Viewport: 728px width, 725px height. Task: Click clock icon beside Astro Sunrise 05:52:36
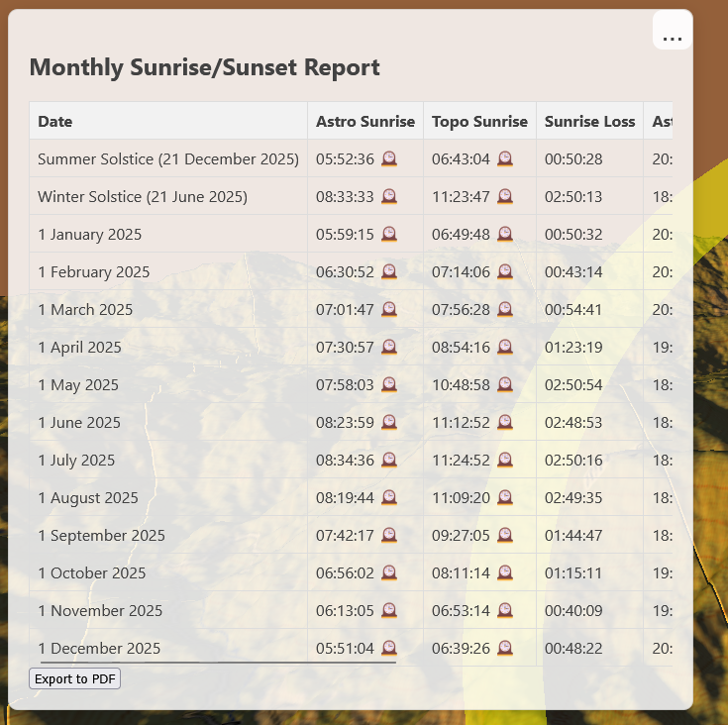pos(389,158)
